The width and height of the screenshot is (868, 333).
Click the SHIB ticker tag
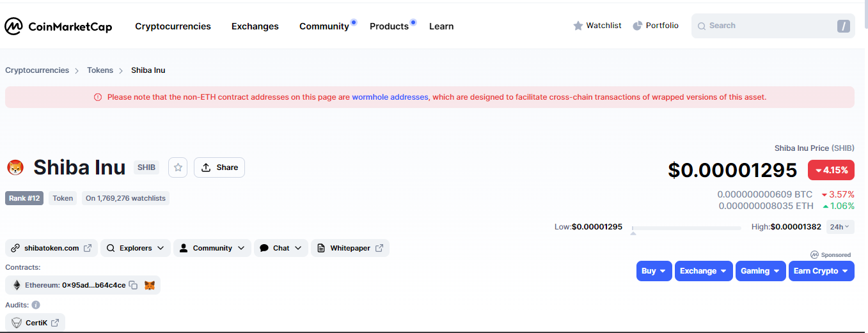click(146, 167)
